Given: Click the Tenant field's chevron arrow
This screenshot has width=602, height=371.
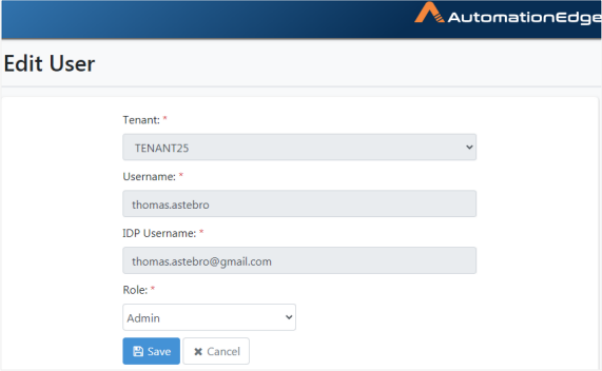Looking at the screenshot, I should click(x=469, y=147).
